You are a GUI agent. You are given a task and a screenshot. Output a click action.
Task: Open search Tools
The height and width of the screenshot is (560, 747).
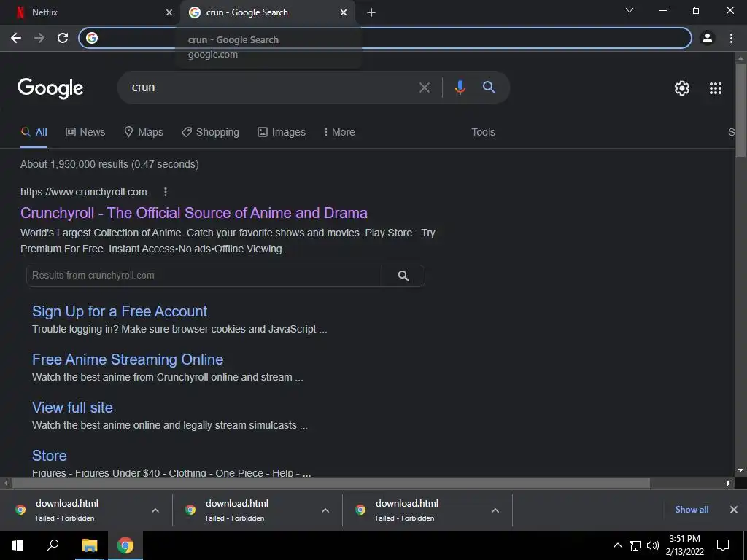pos(483,133)
